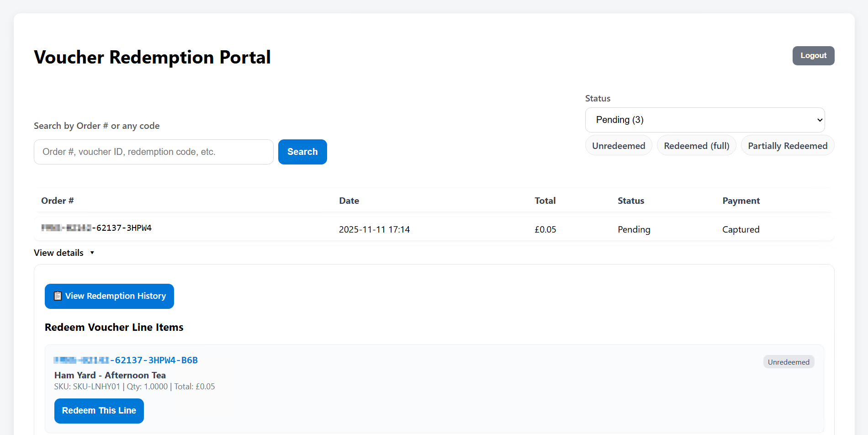Click the Total column header

click(x=545, y=201)
